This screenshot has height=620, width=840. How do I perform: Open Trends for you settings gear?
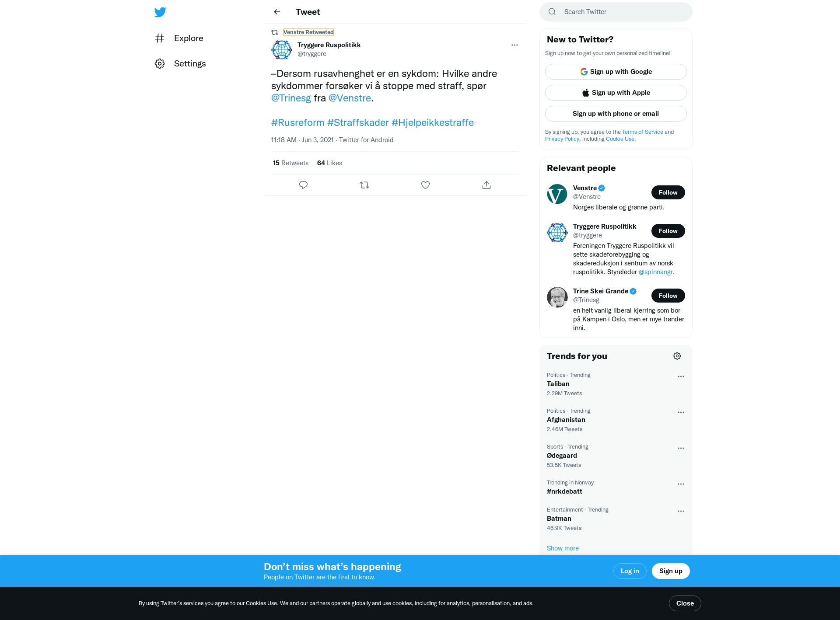click(677, 356)
